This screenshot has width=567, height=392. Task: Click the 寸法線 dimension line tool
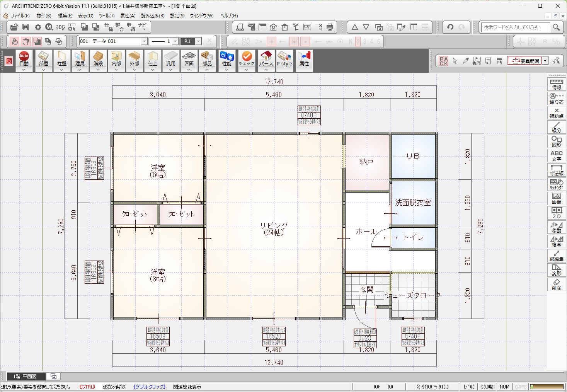pos(556,170)
